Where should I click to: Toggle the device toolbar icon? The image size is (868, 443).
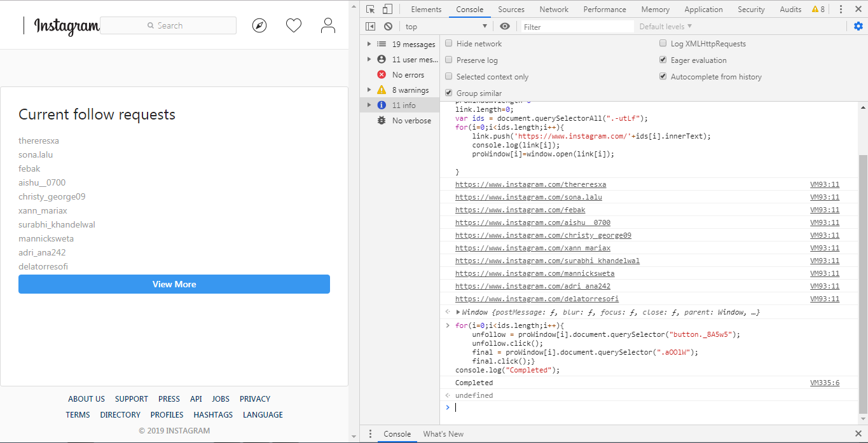[387, 9]
